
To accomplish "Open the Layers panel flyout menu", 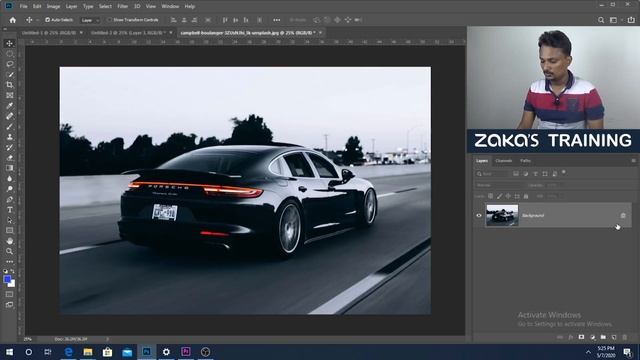I will point(633,161).
